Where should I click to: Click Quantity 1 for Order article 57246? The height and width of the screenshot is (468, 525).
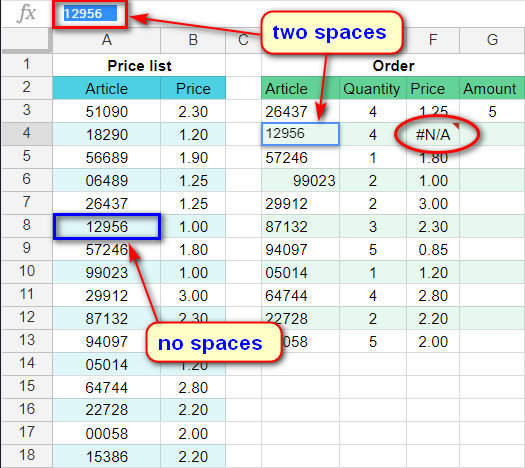point(373,158)
